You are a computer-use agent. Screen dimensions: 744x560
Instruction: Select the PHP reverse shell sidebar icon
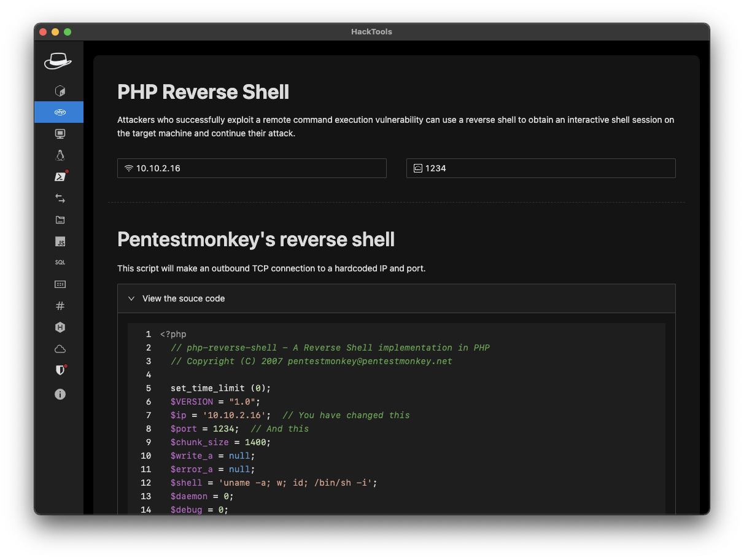(x=60, y=112)
